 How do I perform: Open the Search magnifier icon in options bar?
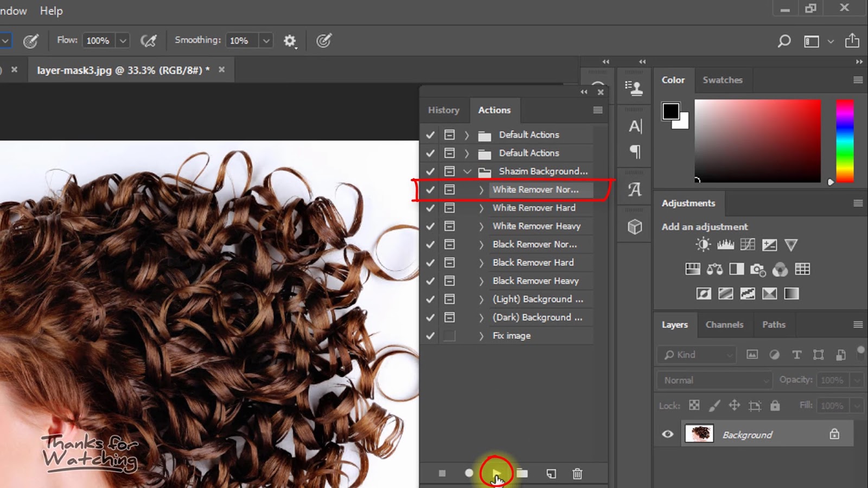pos(784,41)
